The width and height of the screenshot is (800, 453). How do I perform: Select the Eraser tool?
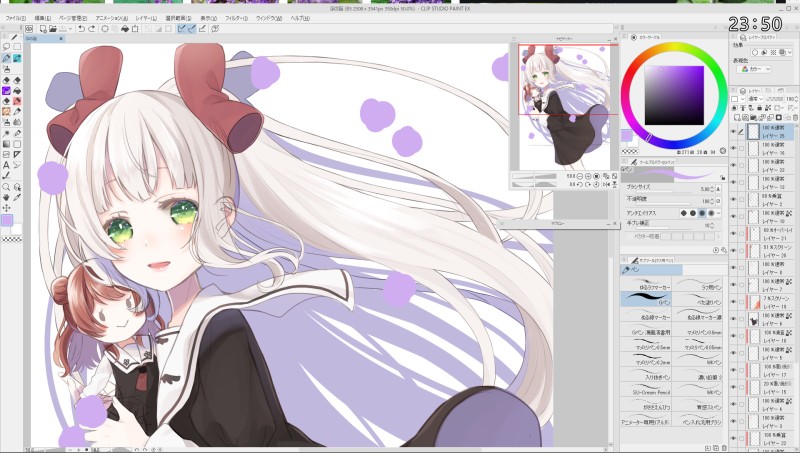(x=7, y=80)
